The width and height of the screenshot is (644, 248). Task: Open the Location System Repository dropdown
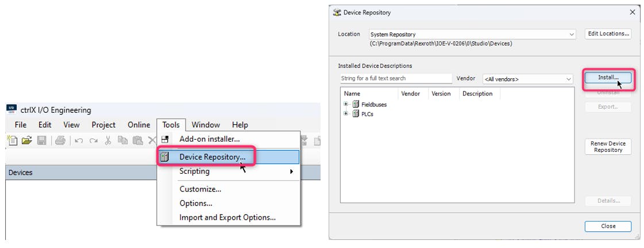tap(472, 35)
